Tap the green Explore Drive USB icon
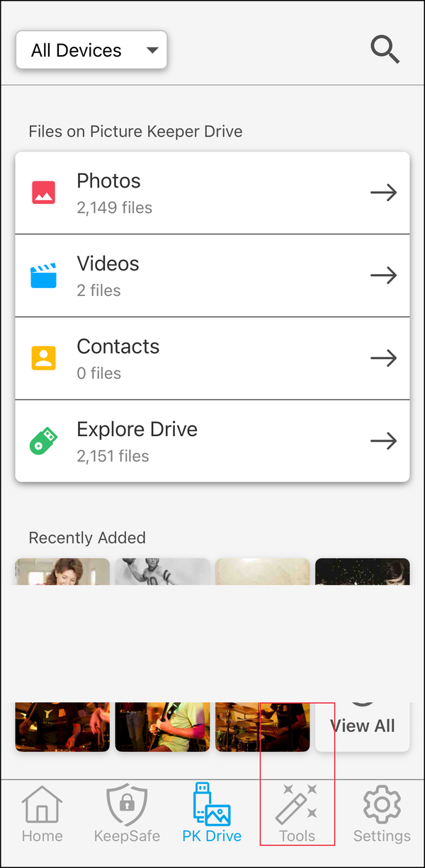This screenshot has height=868, width=425. [x=43, y=440]
